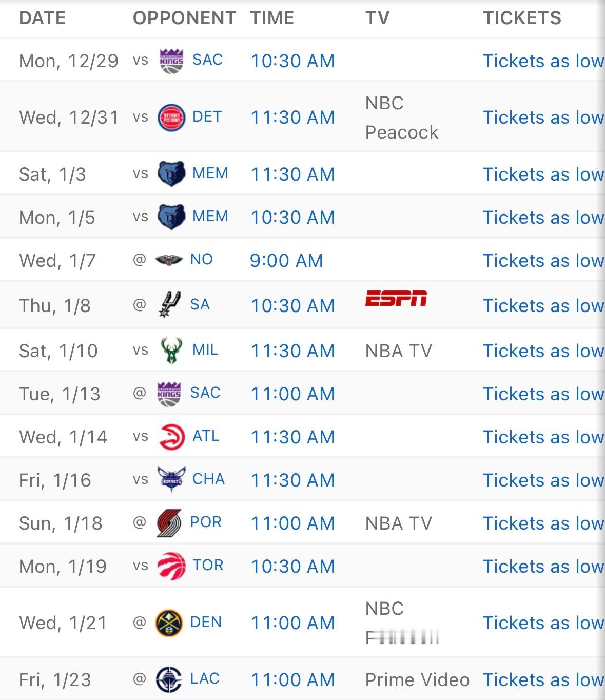Click the Detroit Pistons team logo
The height and width of the screenshot is (700, 605).
171,118
